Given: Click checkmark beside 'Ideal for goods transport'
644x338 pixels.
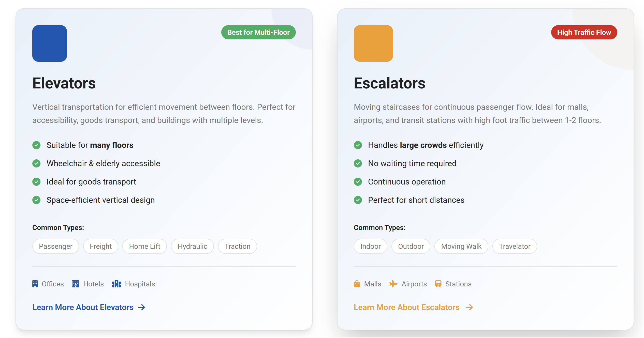Looking at the screenshot, I should pyautogui.click(x=36, y=182).
